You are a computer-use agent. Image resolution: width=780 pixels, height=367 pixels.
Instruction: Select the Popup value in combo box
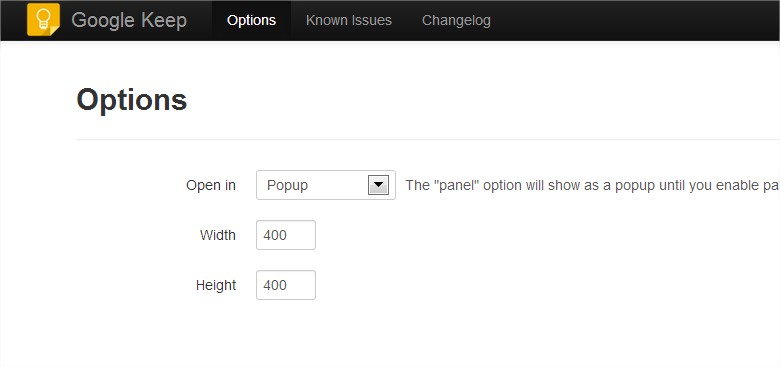click(288, 185)
